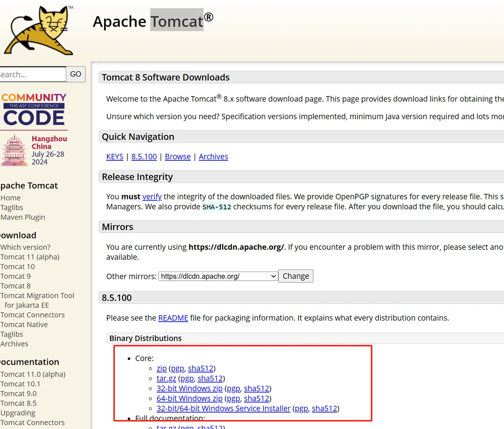504x429 pixels.
Task: Click the Mirrors section heading
Action: pos(117,227)
